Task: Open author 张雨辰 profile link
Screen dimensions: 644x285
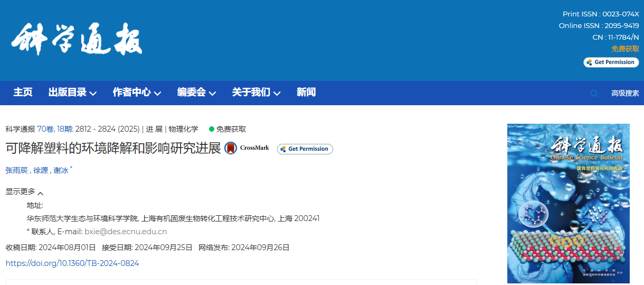Action: click(16, 170)
